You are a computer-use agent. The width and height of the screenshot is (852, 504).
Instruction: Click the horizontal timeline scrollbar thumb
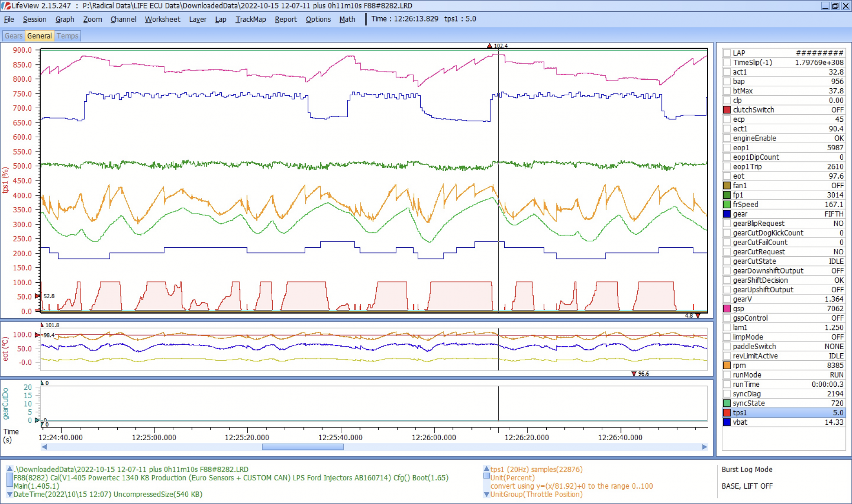[x=303, y=447]
